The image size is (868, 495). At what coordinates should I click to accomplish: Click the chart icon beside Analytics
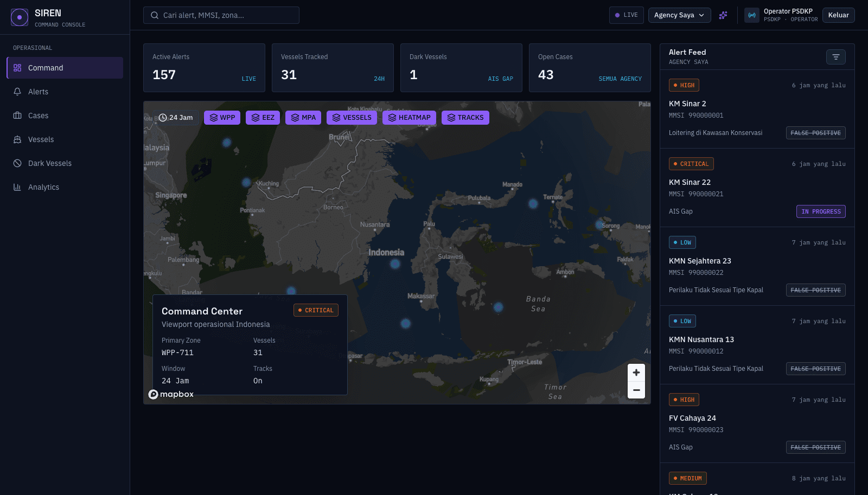(17, 187)
